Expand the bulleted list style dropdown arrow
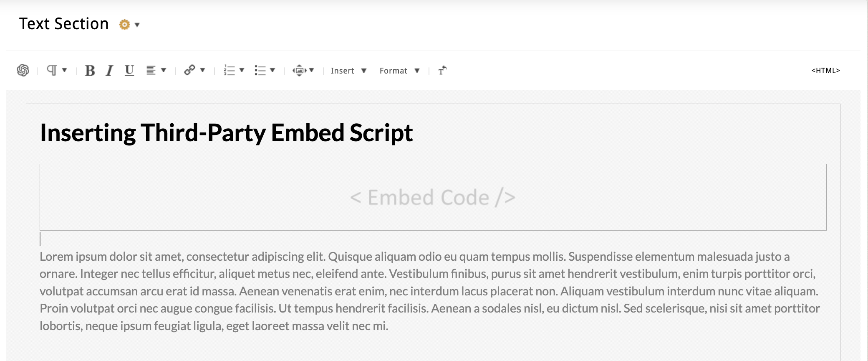The image size is (868, 361). point(273,70)
